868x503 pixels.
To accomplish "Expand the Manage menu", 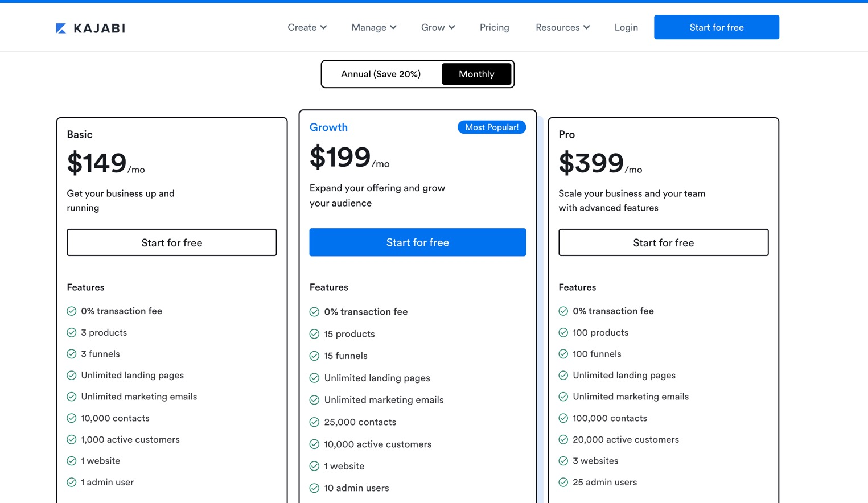I will coord(374,27).
